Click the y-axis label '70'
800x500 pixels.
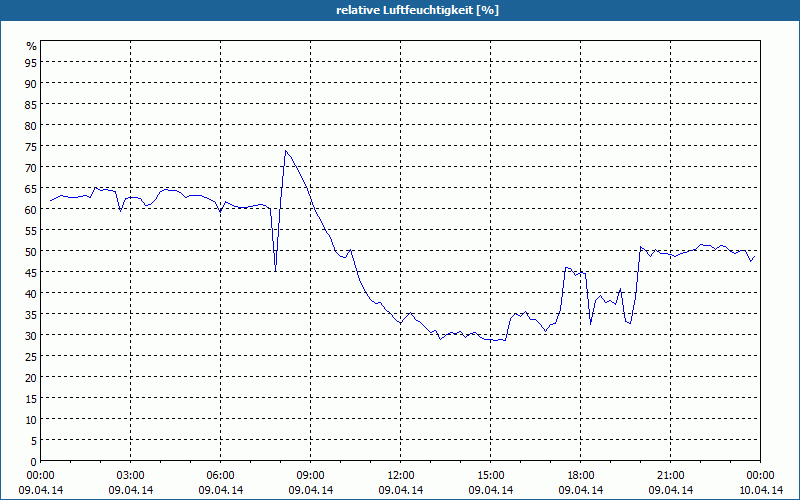click(x=31, y=167)
